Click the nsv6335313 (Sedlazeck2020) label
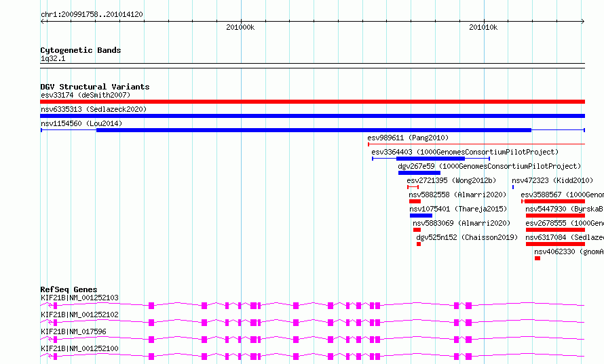Viewport: 604px width, 364px height. [x=94, y=109]
